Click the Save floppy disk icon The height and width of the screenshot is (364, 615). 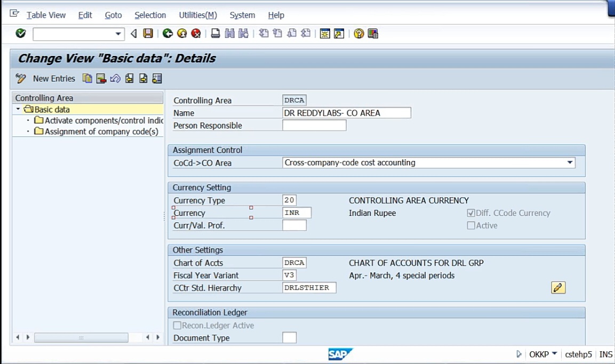pyautogui.click(x=148, y=34)
